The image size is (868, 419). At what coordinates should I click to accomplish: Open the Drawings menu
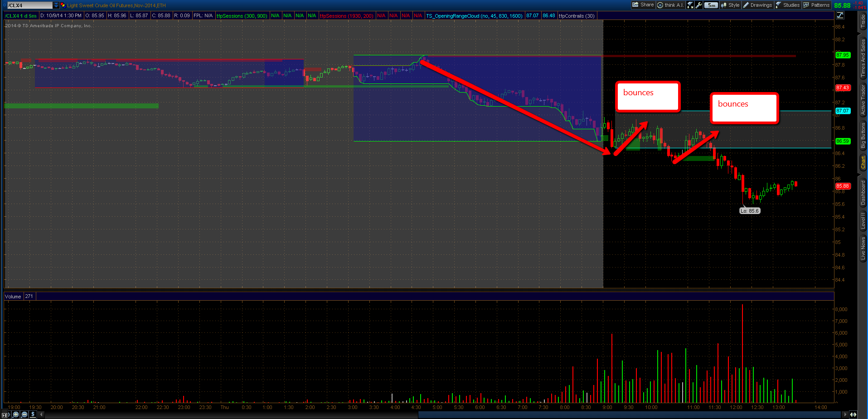[x=757, y=5]
